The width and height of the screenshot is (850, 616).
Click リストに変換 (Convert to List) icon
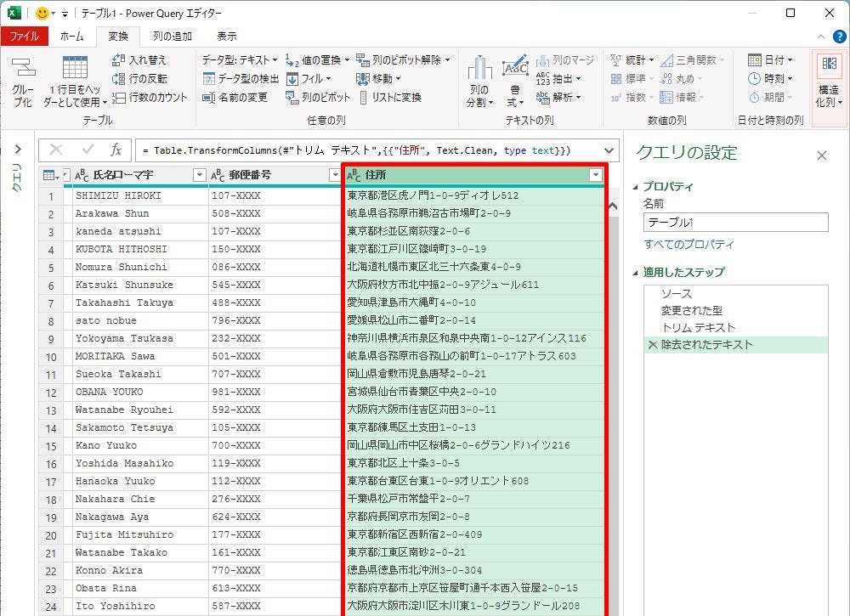pyautogui.click(x=363, y=98)
